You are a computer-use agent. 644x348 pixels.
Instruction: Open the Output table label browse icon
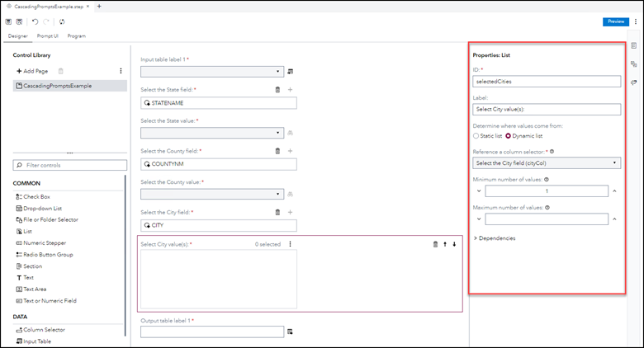tap(290, 332)
